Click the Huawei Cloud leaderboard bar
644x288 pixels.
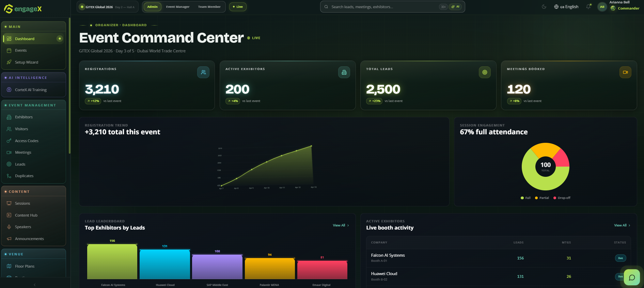[x=165, y=264]
